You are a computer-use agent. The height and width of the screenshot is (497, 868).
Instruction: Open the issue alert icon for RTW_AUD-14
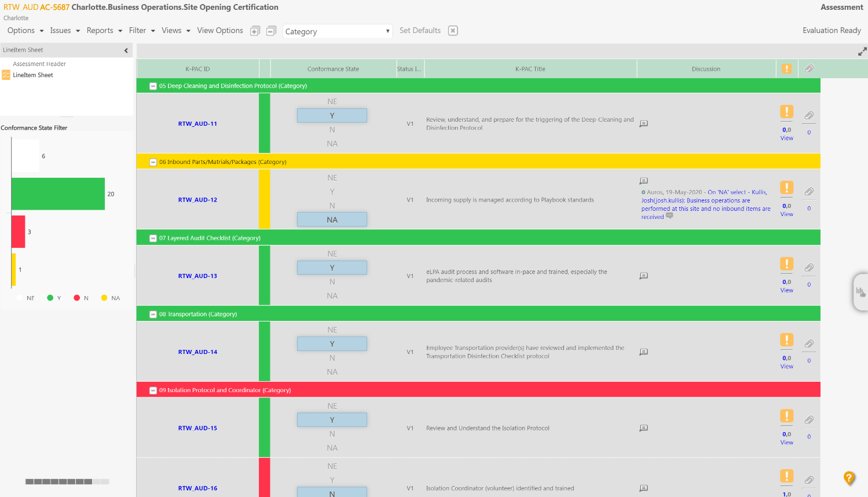[x=786, y=339]
